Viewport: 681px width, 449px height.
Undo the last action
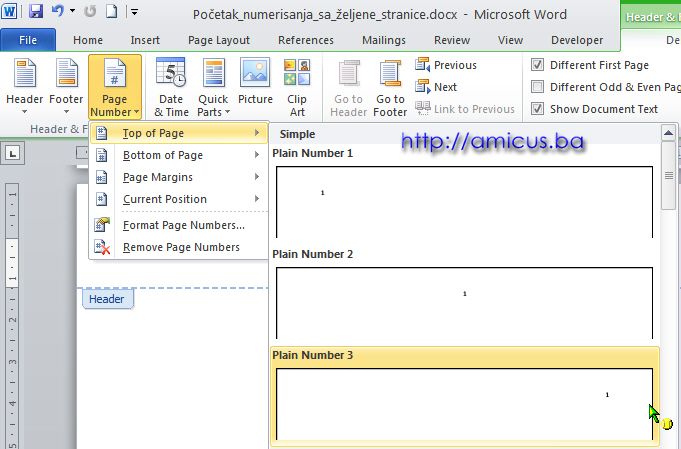coord(58,11)
